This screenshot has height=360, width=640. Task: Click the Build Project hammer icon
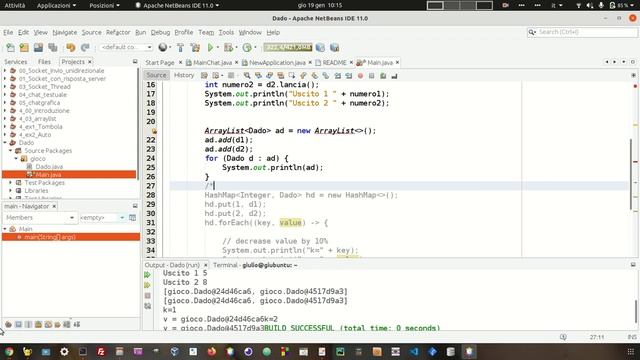180,47
